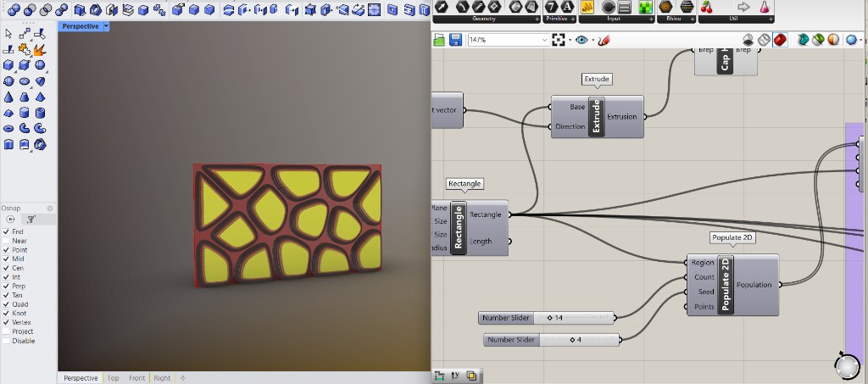This screenshot has height=384, width=868.
Task: Select the Number 7 primitive icon
Action: click(551, 7)
